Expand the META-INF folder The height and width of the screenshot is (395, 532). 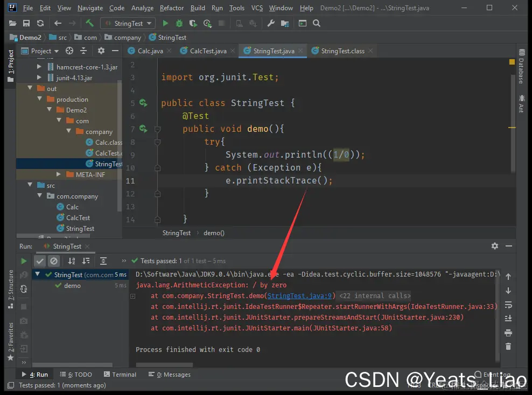click(58, 174)
